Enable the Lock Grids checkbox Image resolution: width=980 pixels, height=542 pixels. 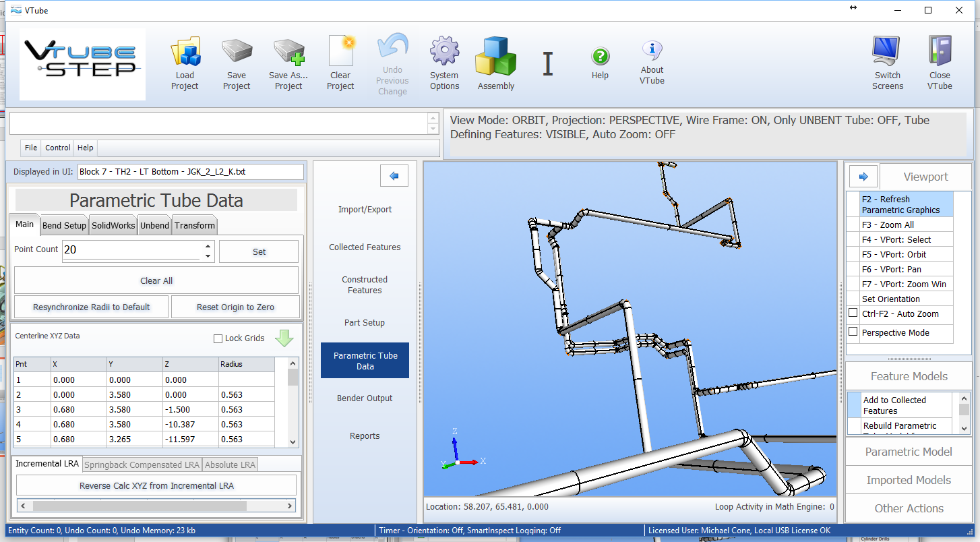218,338
